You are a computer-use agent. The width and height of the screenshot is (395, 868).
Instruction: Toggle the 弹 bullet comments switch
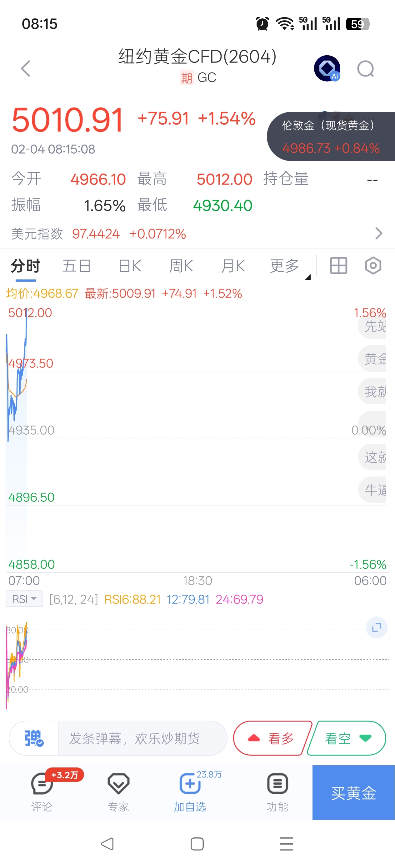(34, 738)
